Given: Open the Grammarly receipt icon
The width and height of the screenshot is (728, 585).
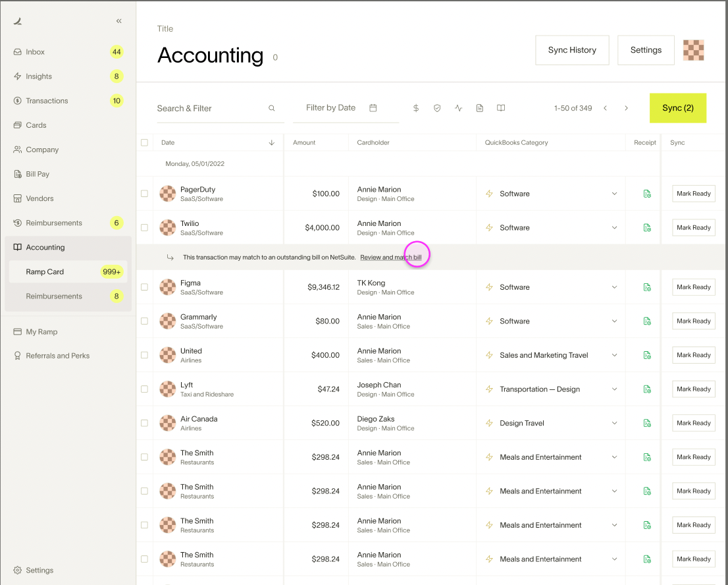Looking at the screenshot, I should 647,321.
